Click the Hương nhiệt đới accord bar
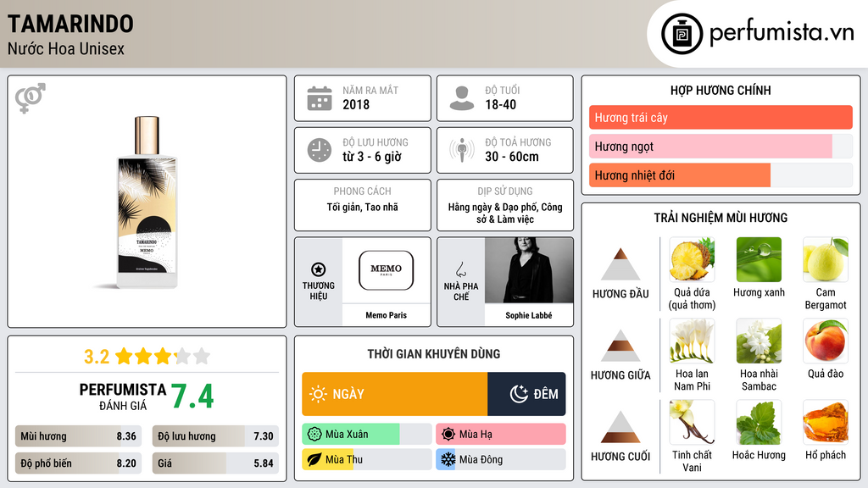The image size is (868, 488). [721, 175]
